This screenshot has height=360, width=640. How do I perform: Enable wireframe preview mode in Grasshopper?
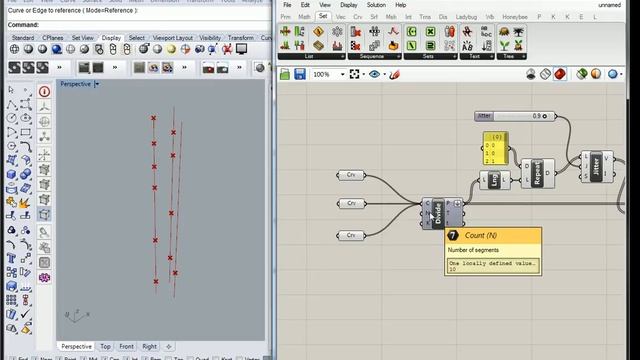coord(545,74)
